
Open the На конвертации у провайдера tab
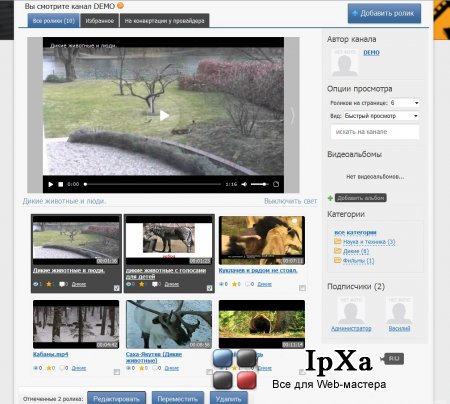(x=164, y=21)
